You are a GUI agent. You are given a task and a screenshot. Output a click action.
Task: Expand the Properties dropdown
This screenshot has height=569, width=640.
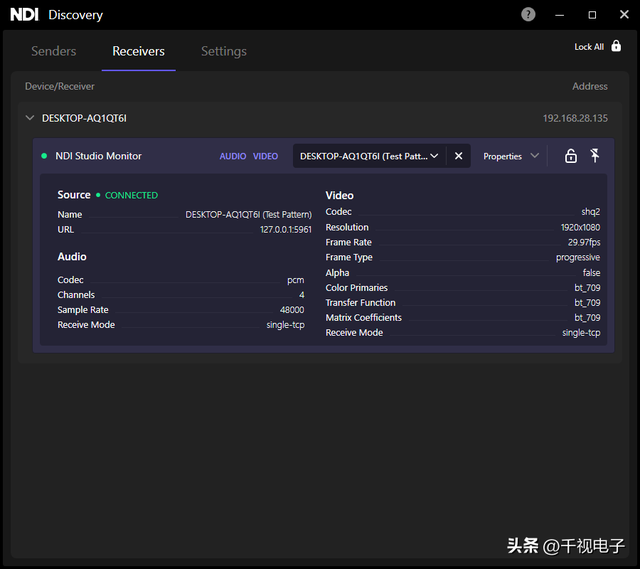point(511,156)
